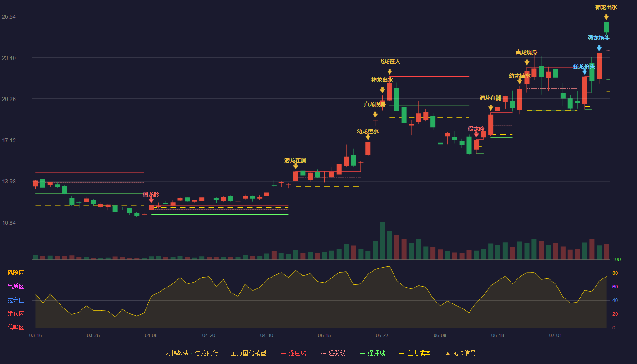The width and height of the screenshot is (637, 364).
Task: Click the 拉升区 zone label
Action: click(x=16, y=300)
